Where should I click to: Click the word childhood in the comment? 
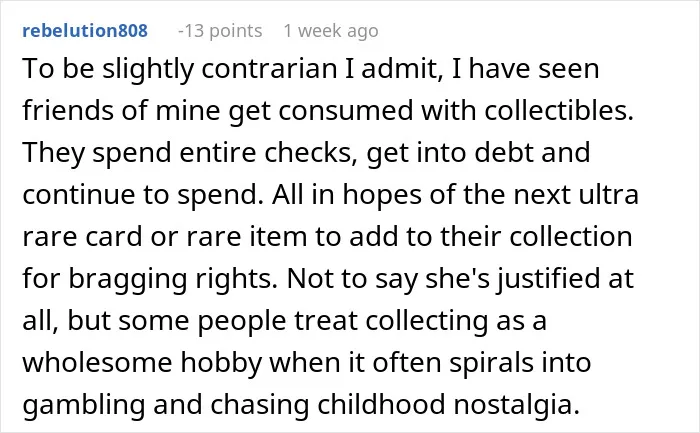pos(381,404)
